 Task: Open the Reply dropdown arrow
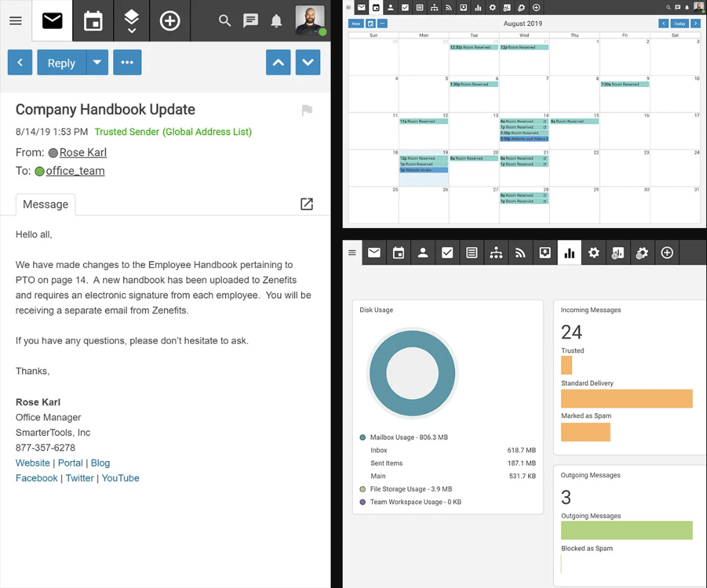tap(97, 62)
